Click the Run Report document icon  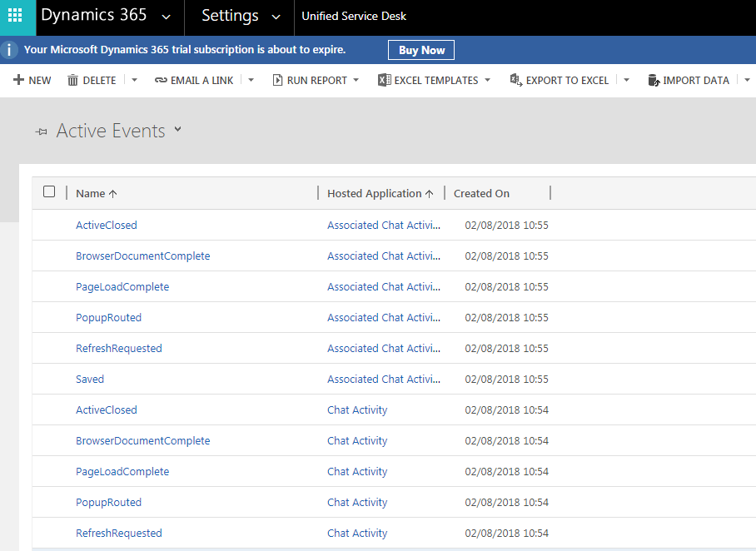point(278,80)
